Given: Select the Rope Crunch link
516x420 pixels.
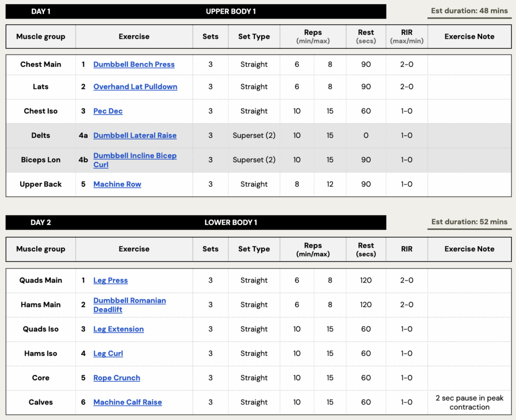Looking at the screenshot, I should pos(116,378).
